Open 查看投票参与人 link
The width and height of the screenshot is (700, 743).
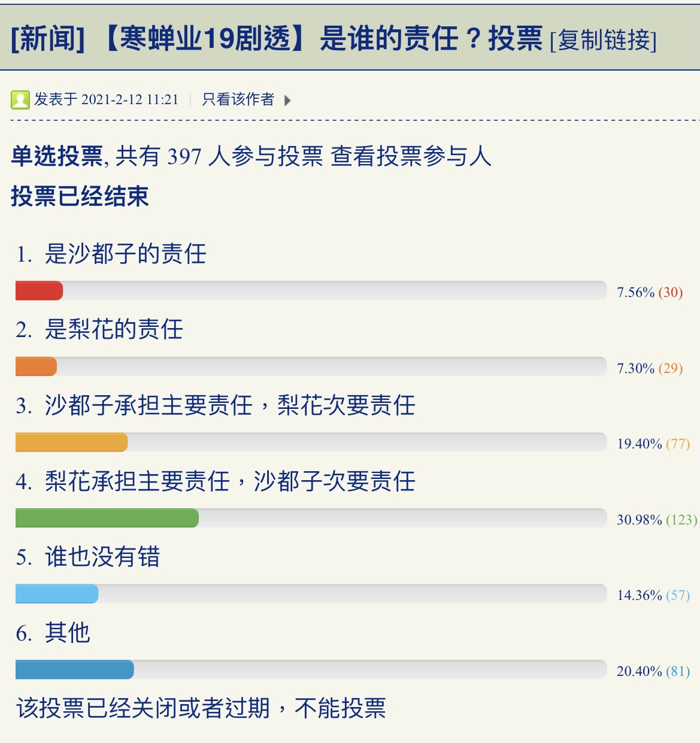click(411, 156)
